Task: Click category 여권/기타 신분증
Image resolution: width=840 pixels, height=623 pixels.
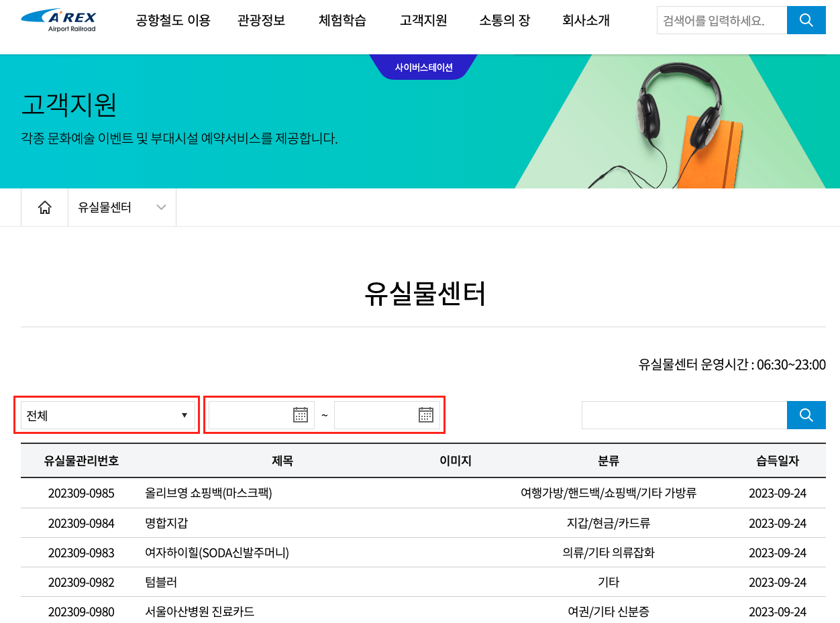Action: [609, 612]
